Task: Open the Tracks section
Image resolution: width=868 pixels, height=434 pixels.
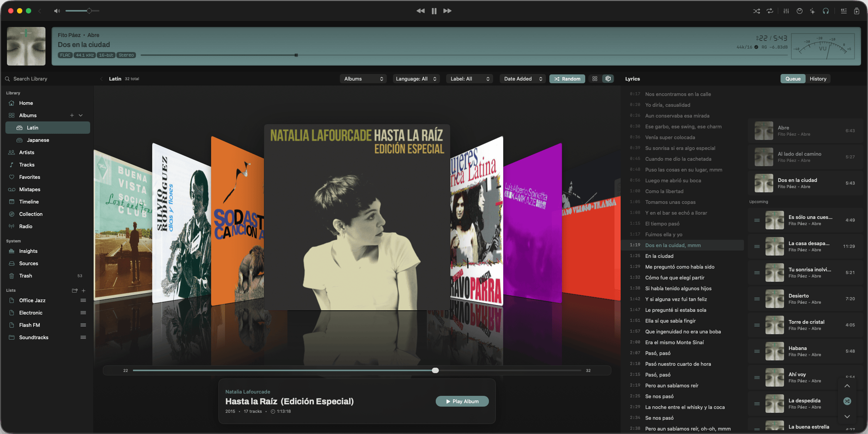Action: tap(47, 165)
